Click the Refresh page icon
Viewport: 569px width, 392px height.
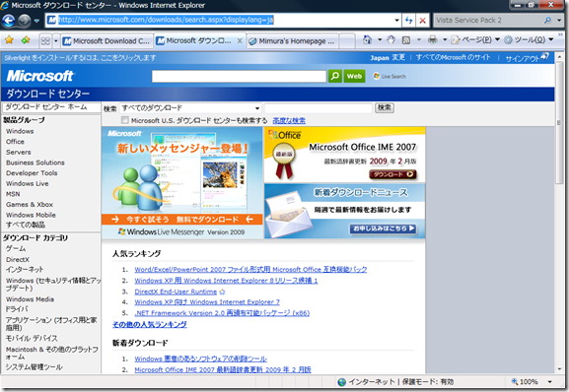coord(408,21)
